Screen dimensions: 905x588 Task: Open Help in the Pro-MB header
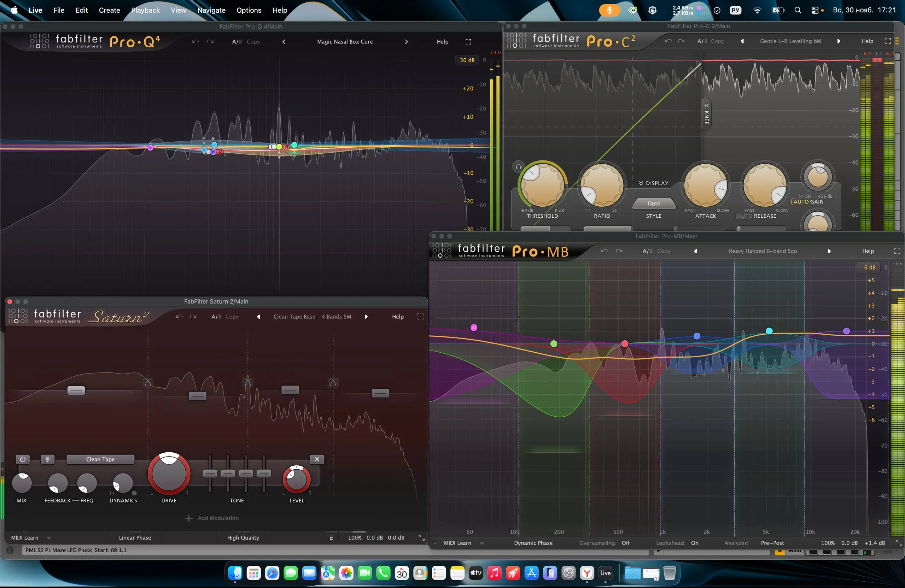tap(868, 251)
